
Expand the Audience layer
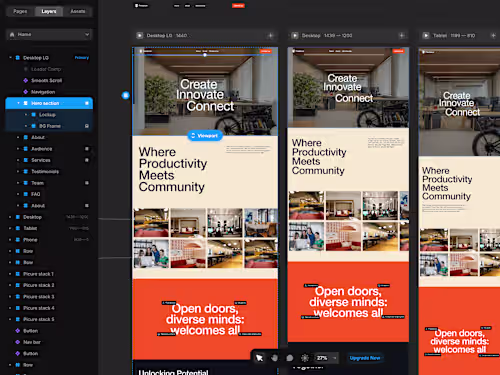pyautogui.click(x=18, y=149)
